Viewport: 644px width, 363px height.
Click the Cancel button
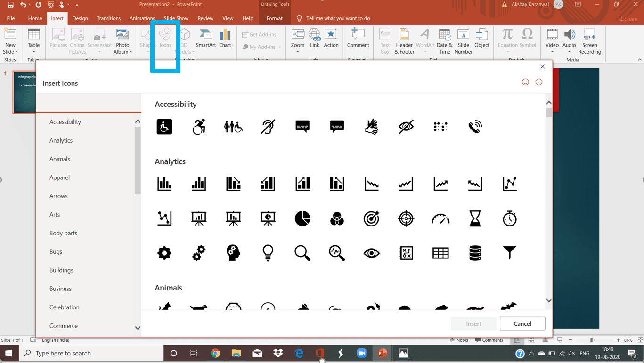522,323
